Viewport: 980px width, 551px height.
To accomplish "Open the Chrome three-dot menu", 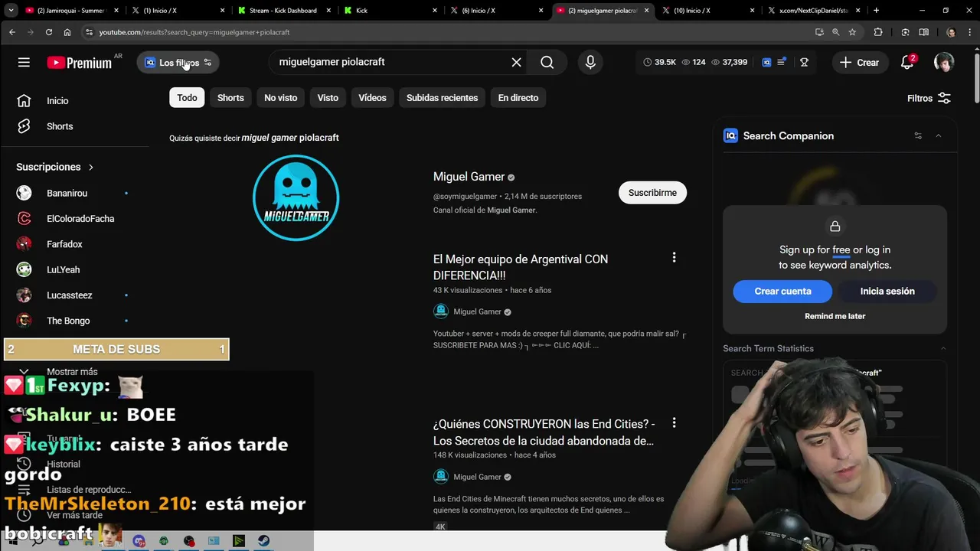I will tap(969, 32).
